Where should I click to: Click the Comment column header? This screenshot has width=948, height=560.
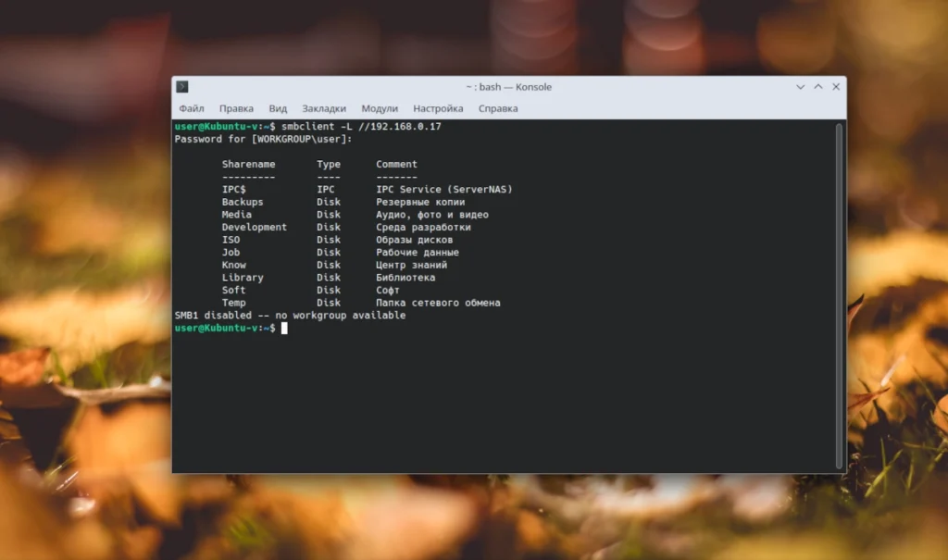[396, 165]
